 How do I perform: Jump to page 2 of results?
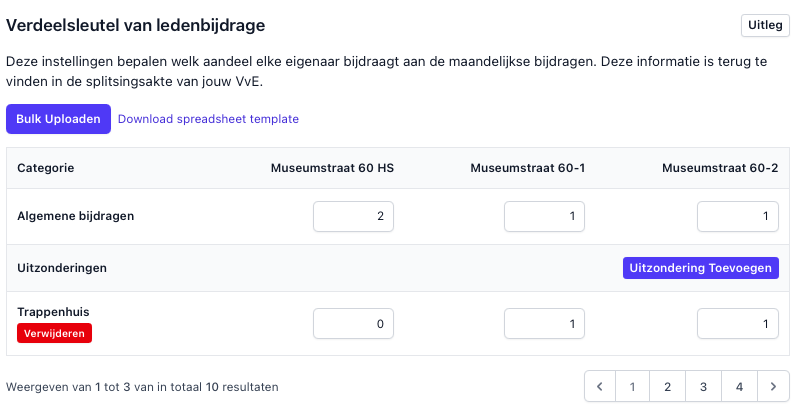(667, 386)
